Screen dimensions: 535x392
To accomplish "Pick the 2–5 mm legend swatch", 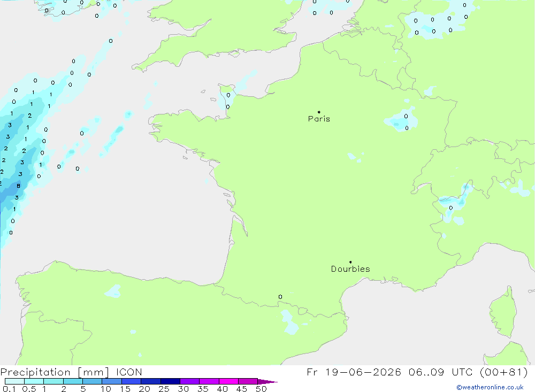I will (73, 381).
